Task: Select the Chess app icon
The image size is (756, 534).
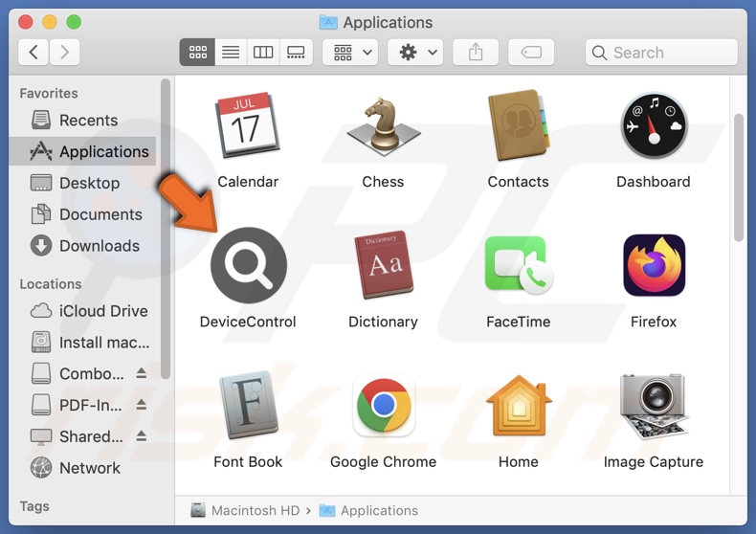Action: 384,126
